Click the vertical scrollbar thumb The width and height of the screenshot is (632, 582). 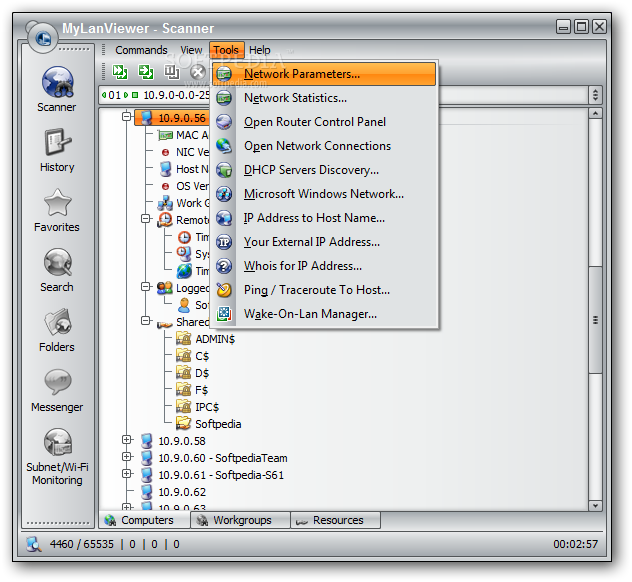(595, 320)
